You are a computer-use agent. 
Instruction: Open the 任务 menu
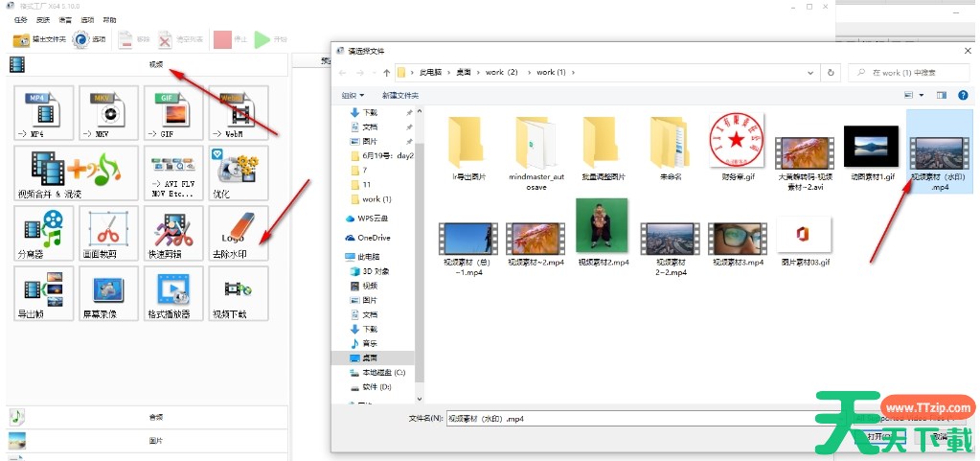(20, 19)
